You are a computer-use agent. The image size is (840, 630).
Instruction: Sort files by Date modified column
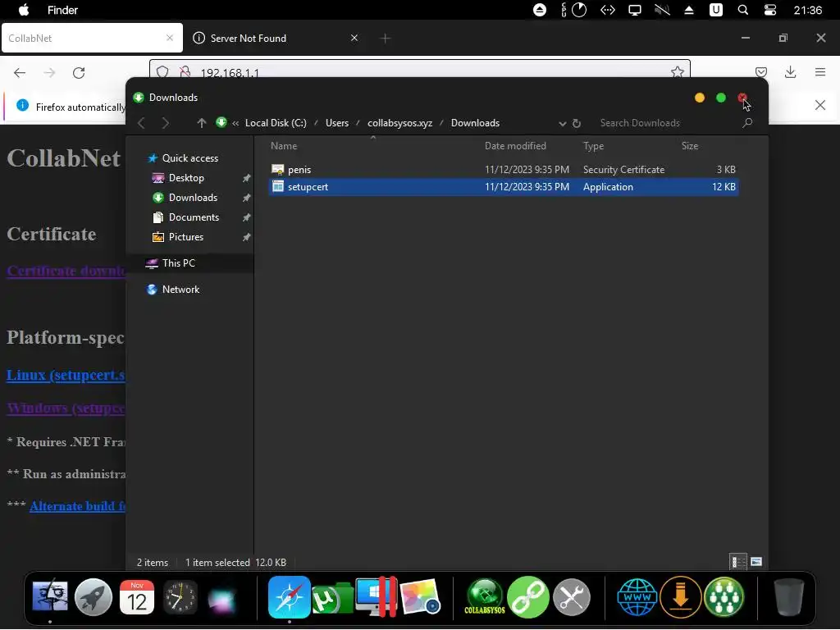pyautogui.click(x=515, y=146)
